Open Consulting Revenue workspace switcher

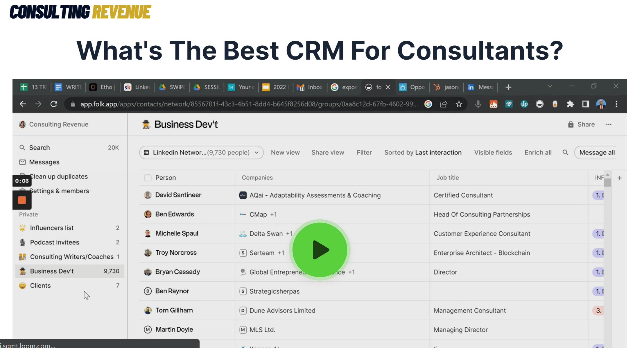(x=54, y=124)
